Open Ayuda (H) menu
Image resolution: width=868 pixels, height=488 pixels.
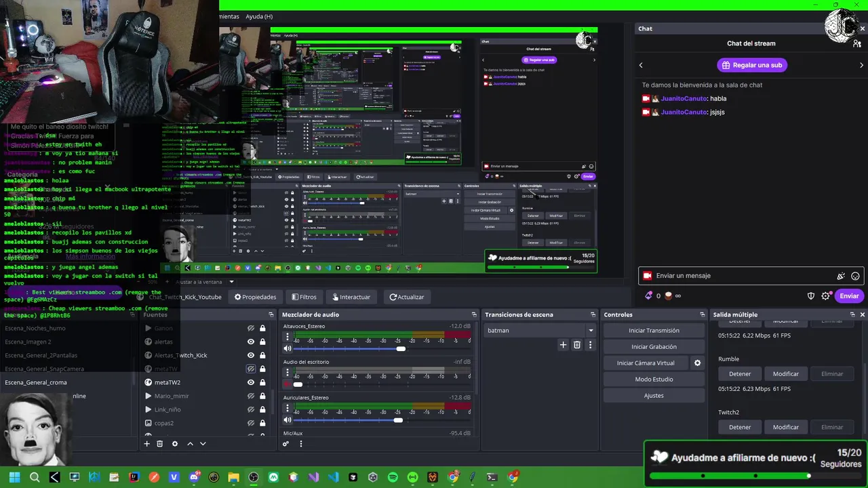tap(259, 16)
